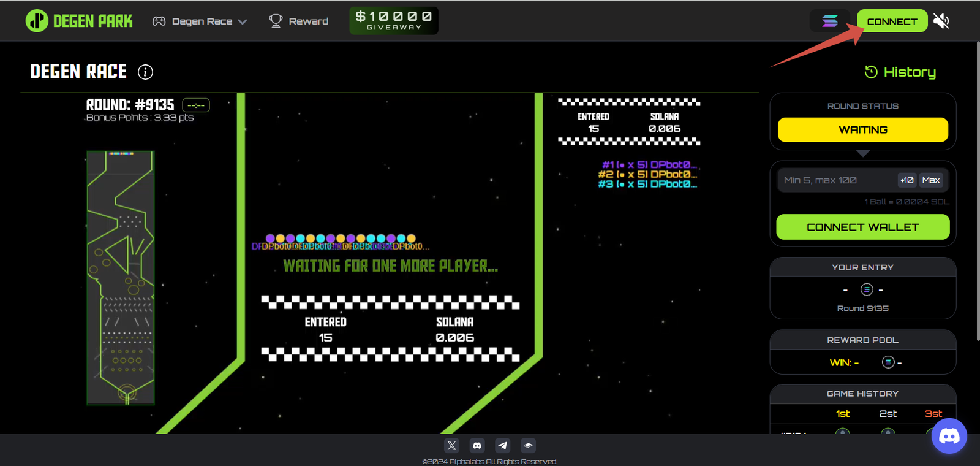Open the Discord footer icon
980x466 pixels.
point(477,446)
